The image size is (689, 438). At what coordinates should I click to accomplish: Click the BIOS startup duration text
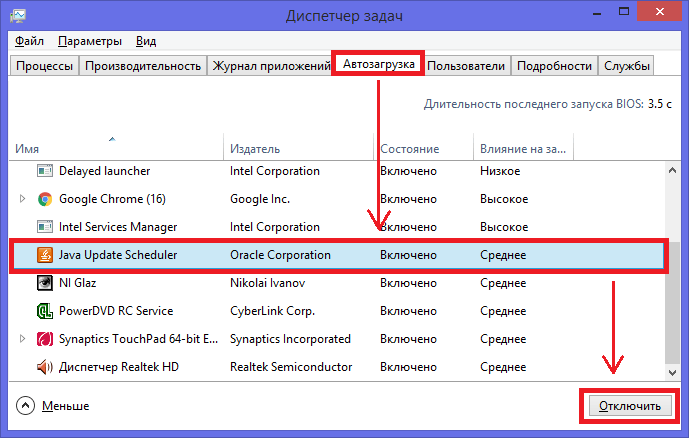(548, 104)
